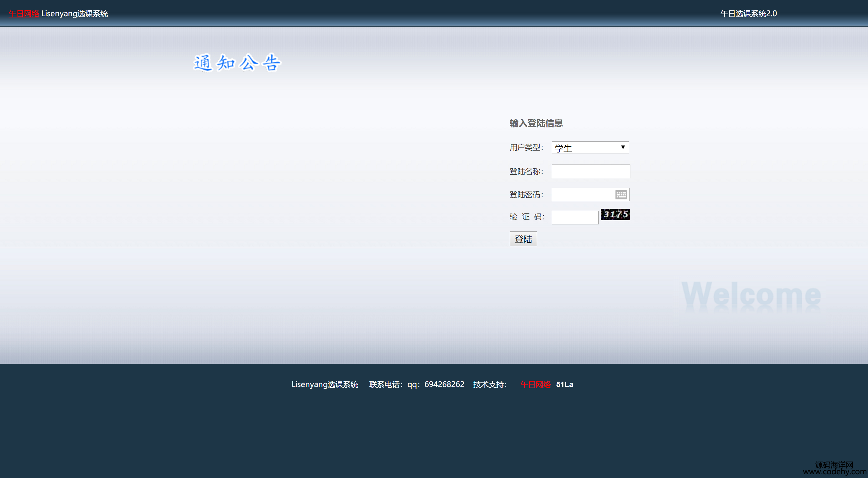Click the 源码海洋网 watermark text
Viewport: 868px width, 478px height.
(834, 465)
